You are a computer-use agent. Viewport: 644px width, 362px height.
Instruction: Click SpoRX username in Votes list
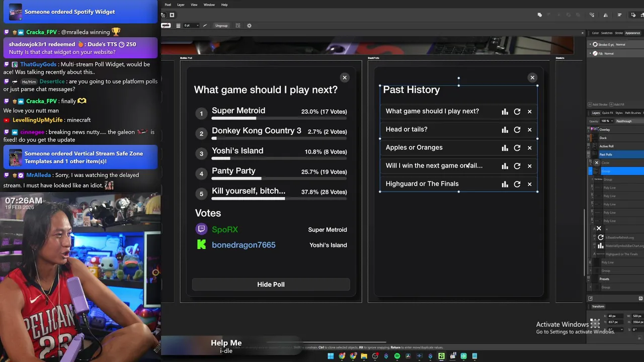225,229
